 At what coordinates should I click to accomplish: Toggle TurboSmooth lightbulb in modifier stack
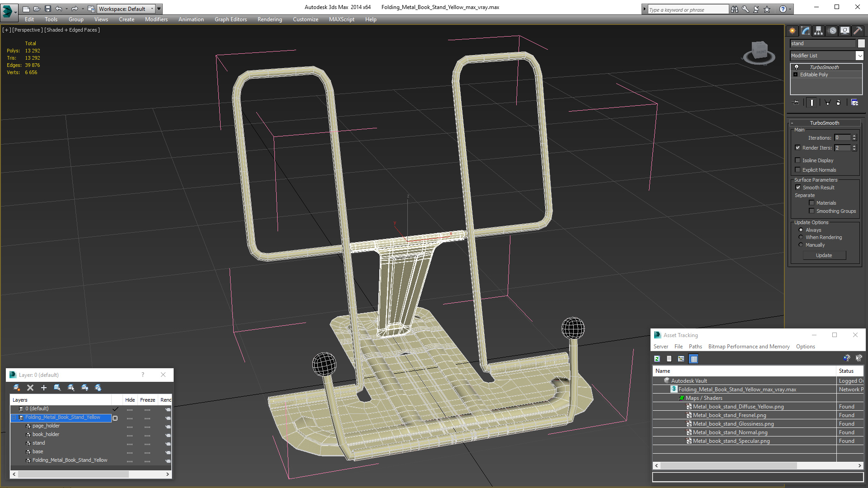(x=797, y=67)
